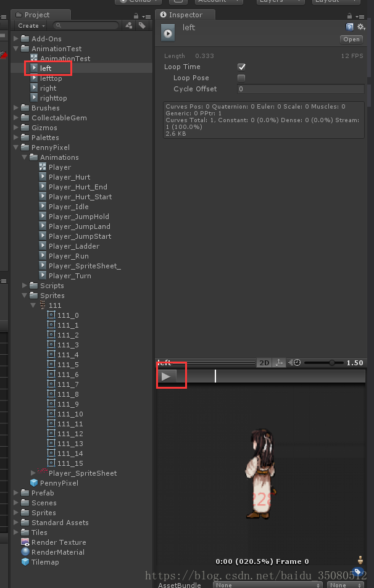The image size is (374, 588).
Task: Collapse the 111 sprite sheet
Action: point(33,305)
